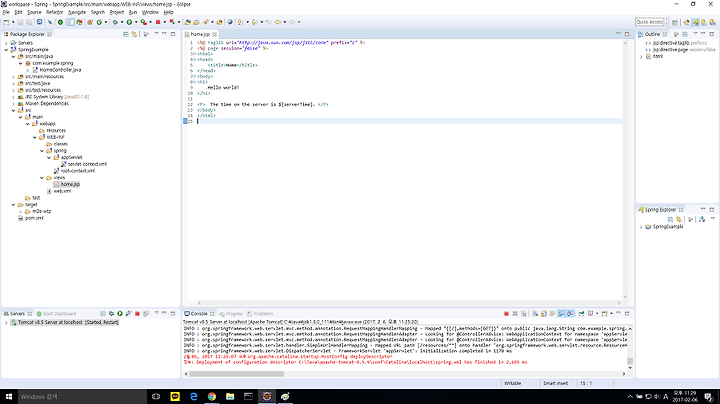Toggle Show Console on Standard Out
The image size is (720, 404).
(x=562, y=314)
